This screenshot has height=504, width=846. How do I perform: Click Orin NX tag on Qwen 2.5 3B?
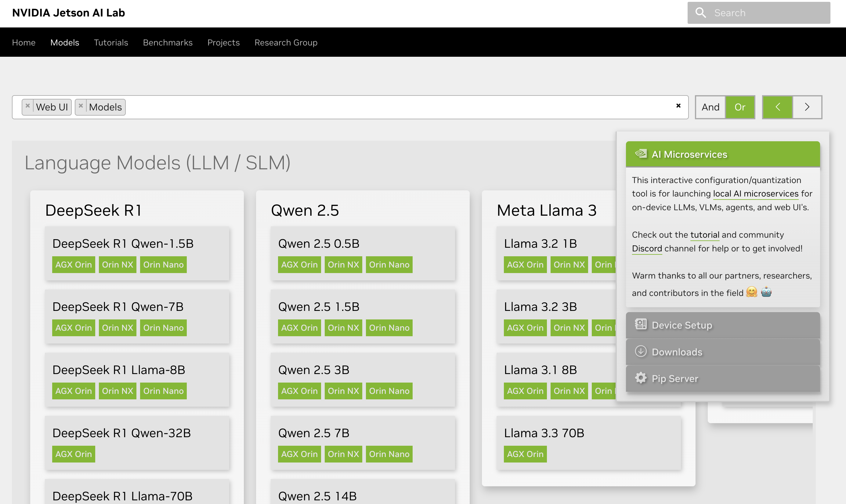343,391
